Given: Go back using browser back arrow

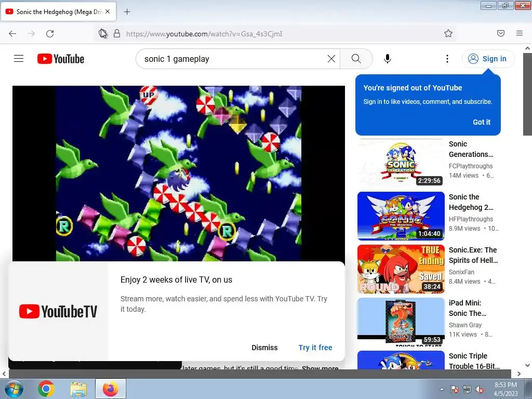Looking at the screenshot, I should pyautogui.click(x=12, y=34).
